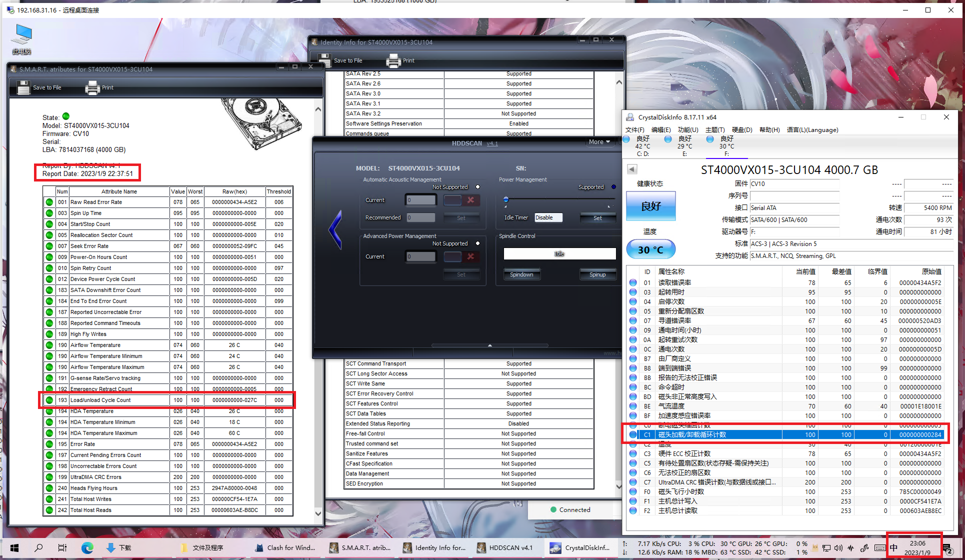Click blue status dot for ID 05 row

(x=633, y=311)
